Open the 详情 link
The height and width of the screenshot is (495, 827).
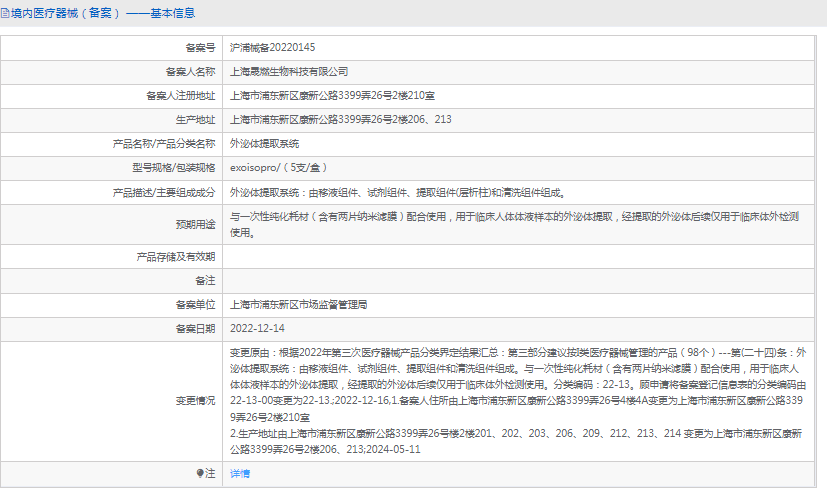(240, 473)
